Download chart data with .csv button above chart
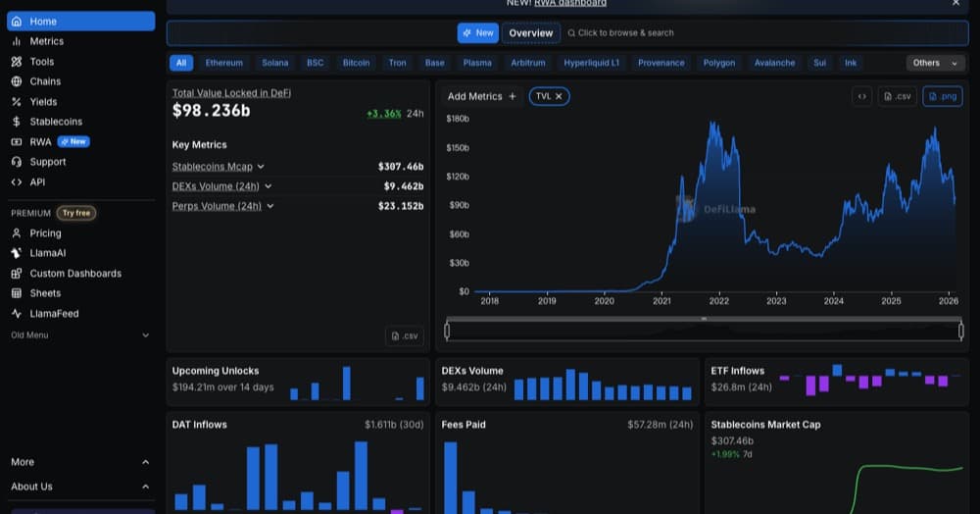This screenshot has width=980, height=514. [x=898, y=96]
